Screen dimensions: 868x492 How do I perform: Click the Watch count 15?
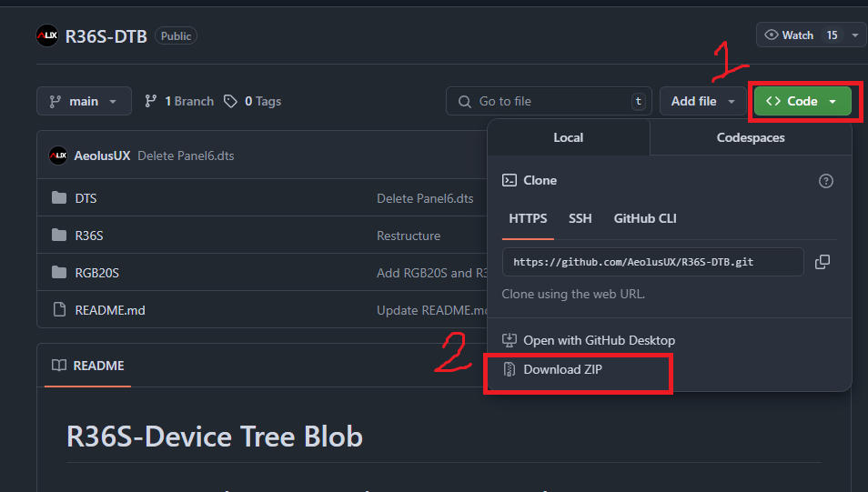832,35
